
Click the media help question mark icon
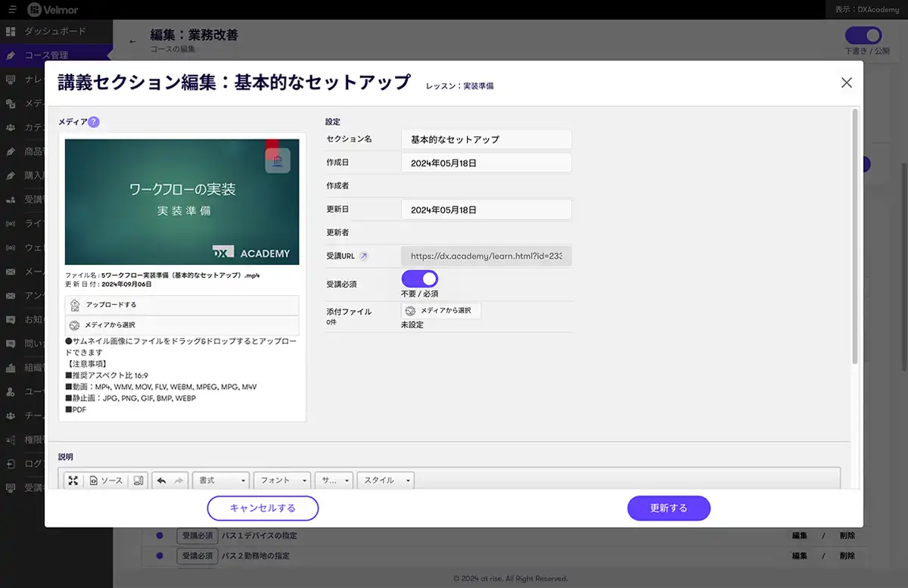[94, 122]
